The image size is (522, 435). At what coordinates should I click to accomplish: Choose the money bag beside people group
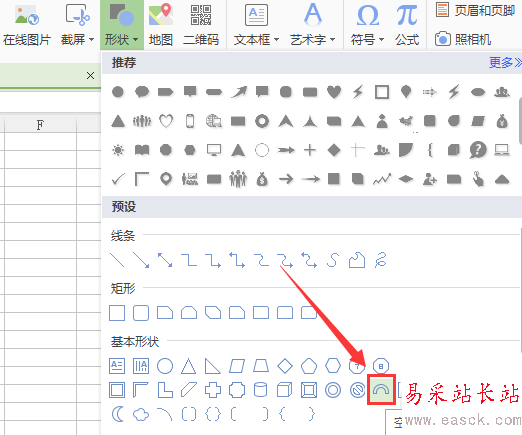coord(262,179)
